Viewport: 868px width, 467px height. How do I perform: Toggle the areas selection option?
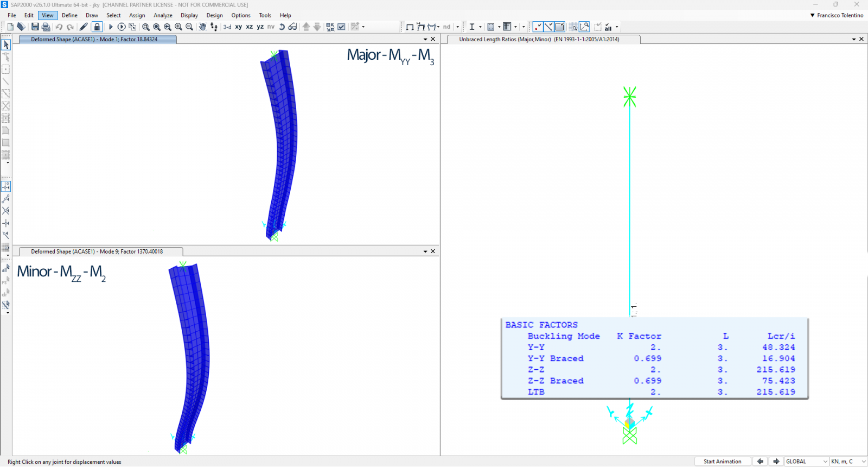tap(560, 27)
